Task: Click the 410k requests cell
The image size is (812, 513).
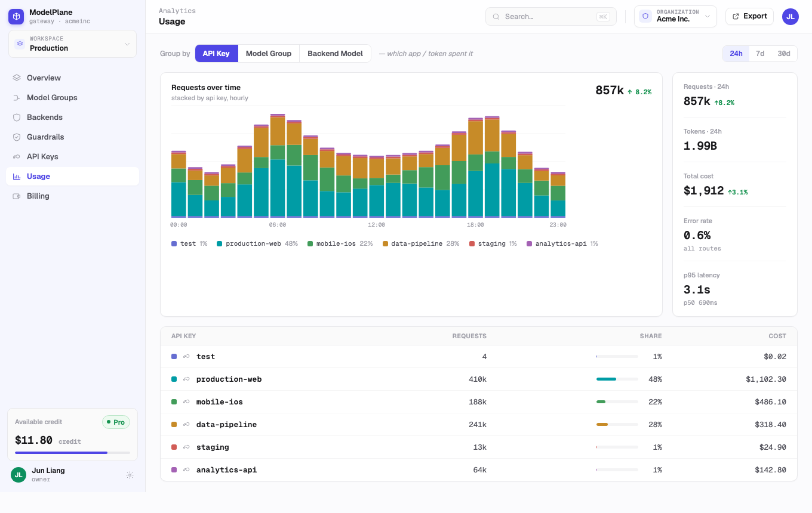Action: (478, 379)
